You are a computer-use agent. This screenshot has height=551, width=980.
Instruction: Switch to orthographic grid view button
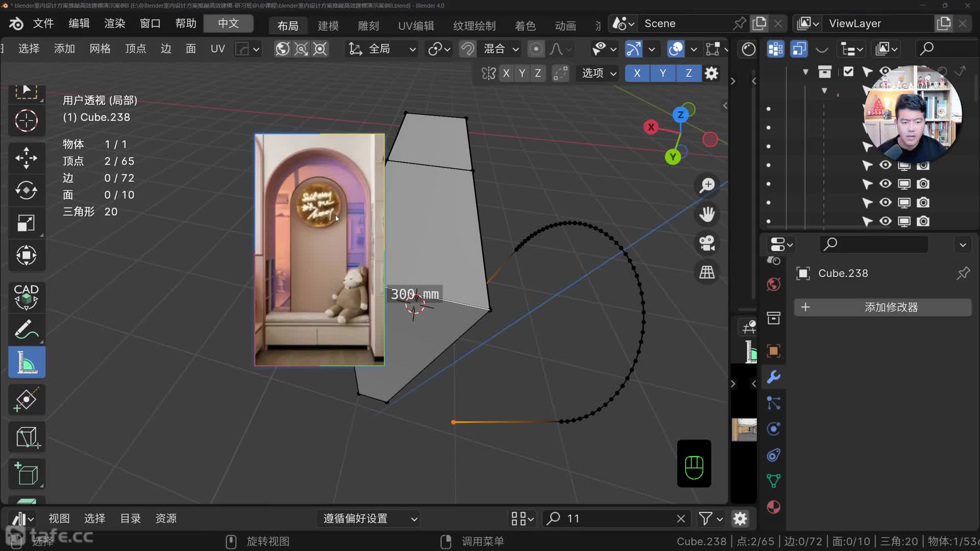[x=707, y=272]
